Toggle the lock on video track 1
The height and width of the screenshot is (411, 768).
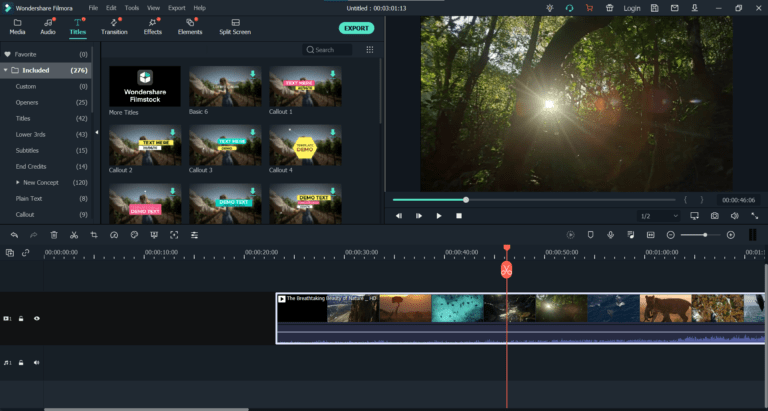[22, 319]
